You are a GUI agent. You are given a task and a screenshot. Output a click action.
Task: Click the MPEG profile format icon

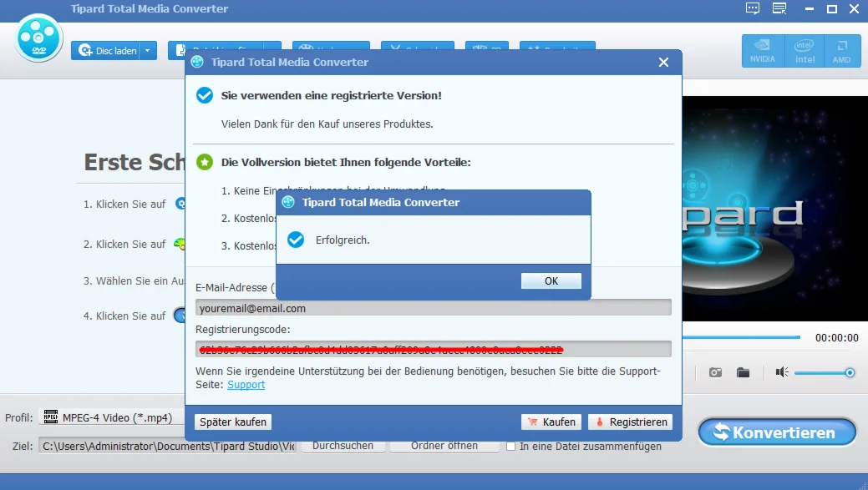(x=51, y=417)
